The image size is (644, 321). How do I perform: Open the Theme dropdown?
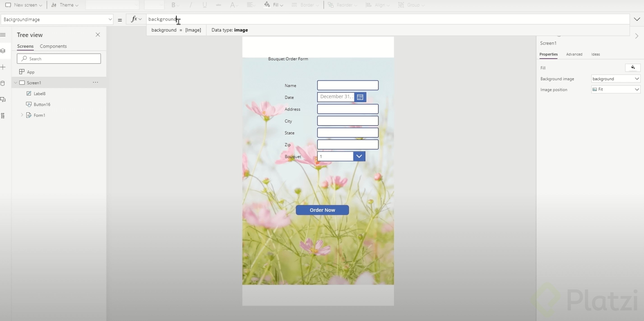(x=65, y=5)
